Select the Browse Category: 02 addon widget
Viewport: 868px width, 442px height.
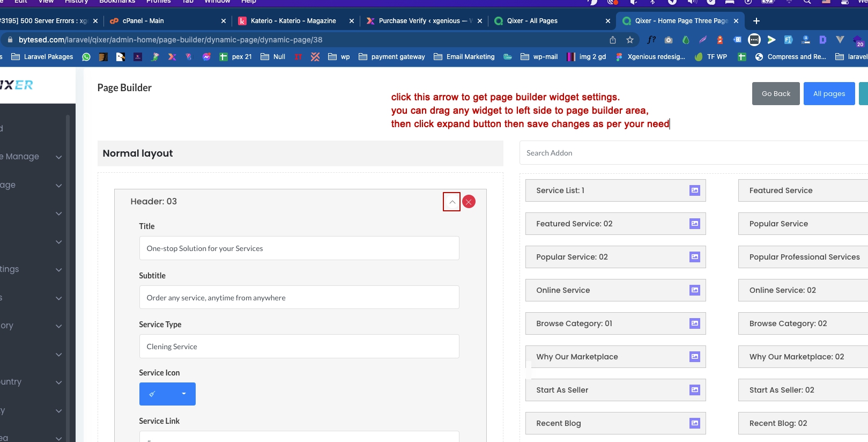pyautogui.click(x=803, y=323)
